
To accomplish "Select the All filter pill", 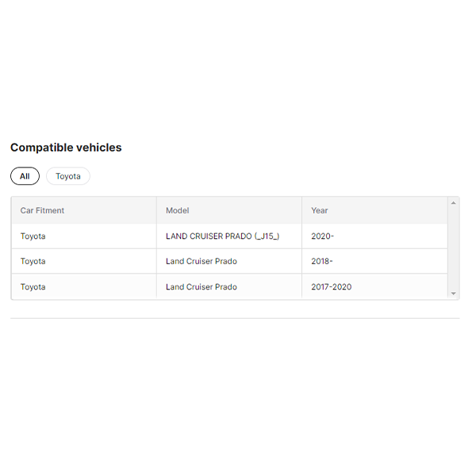I will click(x=25, y=176).
